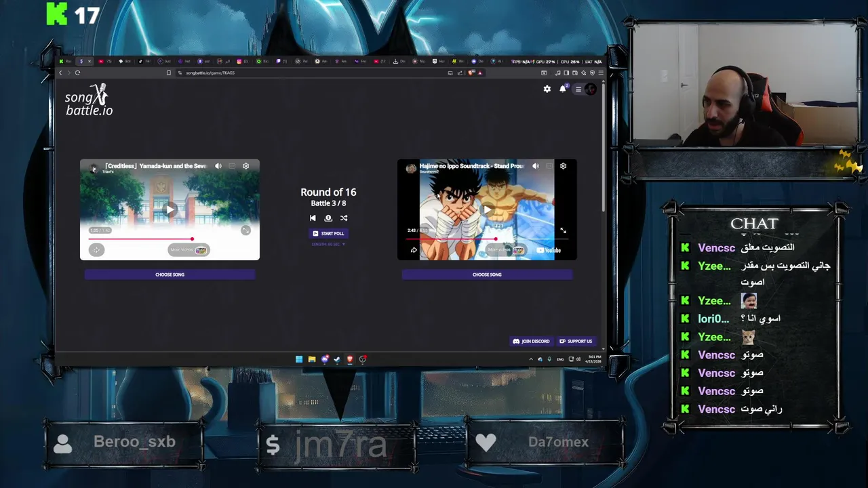
Task: Start the poll
Action: pos(328,233)
